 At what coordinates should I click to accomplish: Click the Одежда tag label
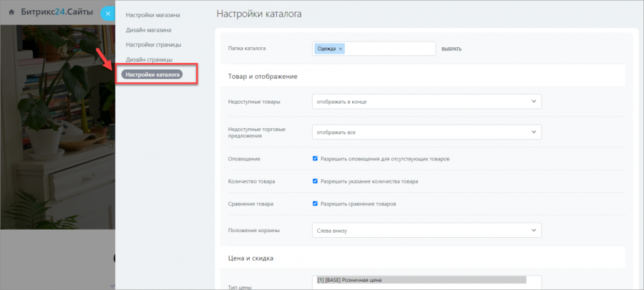[x=326, y=49]
